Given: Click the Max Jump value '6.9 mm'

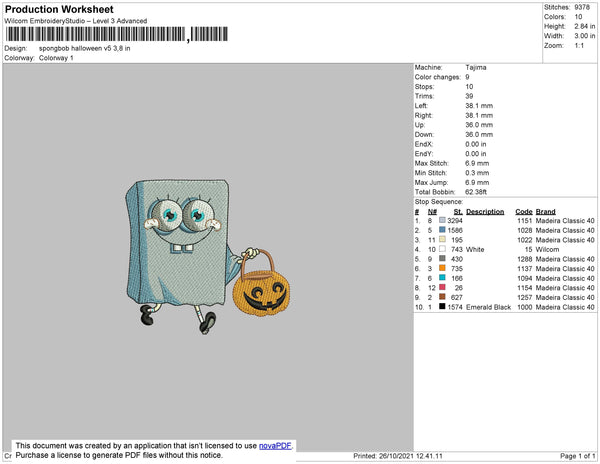Looking at the screenshot, I should 477,182.
